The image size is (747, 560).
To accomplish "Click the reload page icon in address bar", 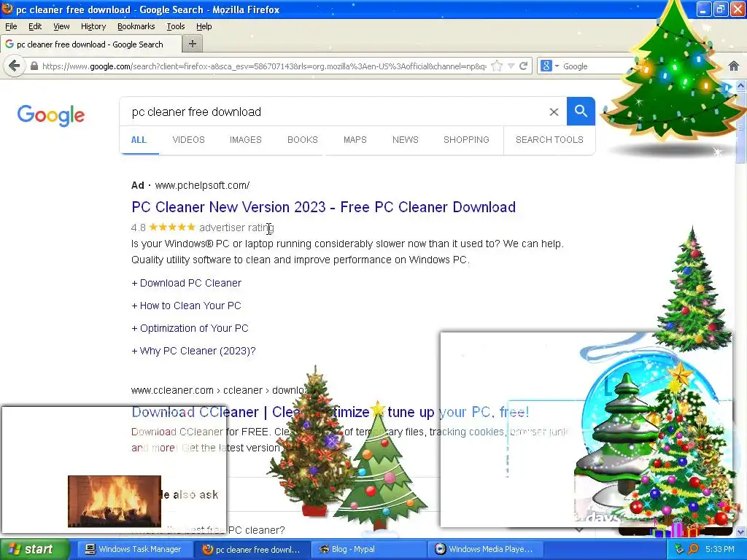I will (524, 66).
